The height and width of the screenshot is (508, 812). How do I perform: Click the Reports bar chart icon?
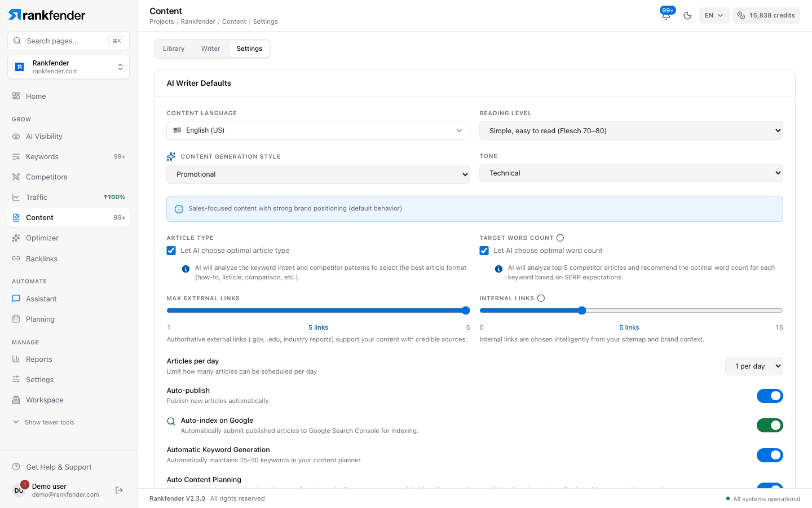click(x=16, y=360)
